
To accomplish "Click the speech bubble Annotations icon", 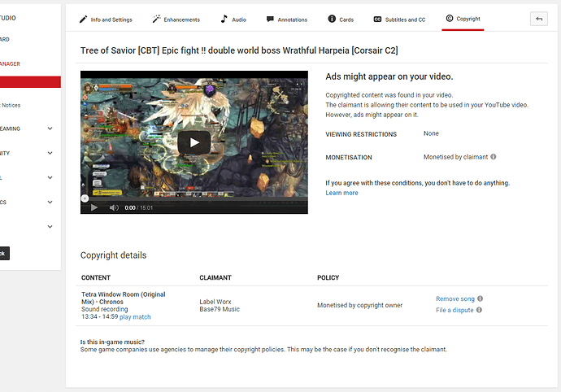I will click(x=270, y=19).
